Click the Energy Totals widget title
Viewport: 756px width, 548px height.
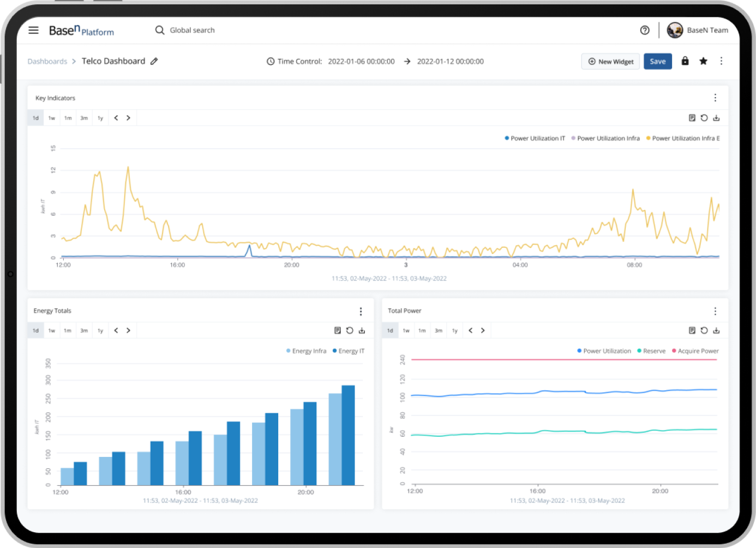[52, 311]
